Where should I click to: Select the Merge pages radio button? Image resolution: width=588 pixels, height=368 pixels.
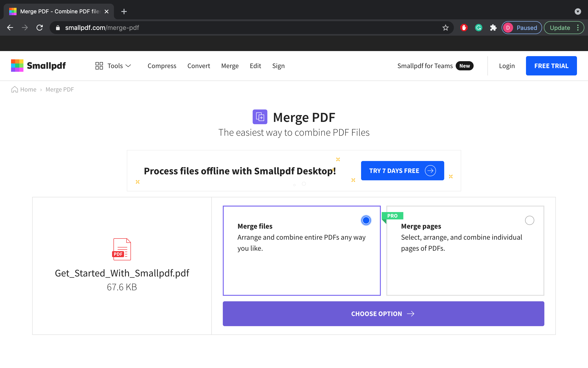tap(529, 220)
